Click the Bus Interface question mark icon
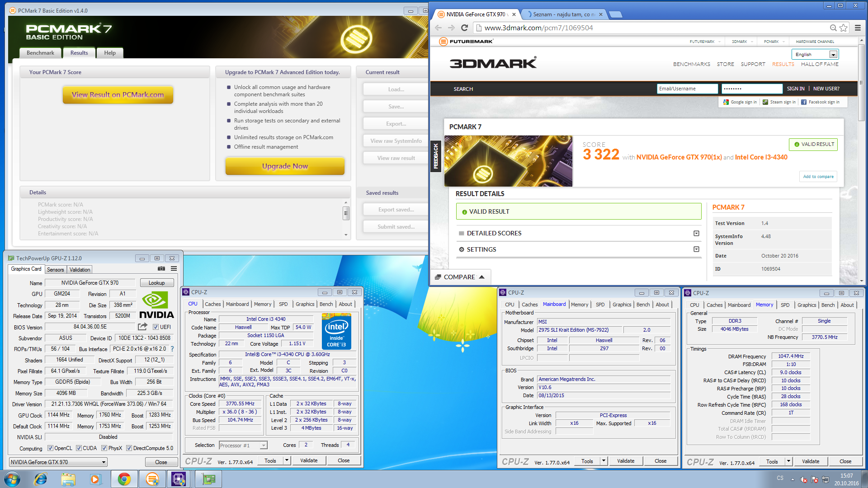Image resolution: width=868 pixels, height=488 pixels. 172,349
